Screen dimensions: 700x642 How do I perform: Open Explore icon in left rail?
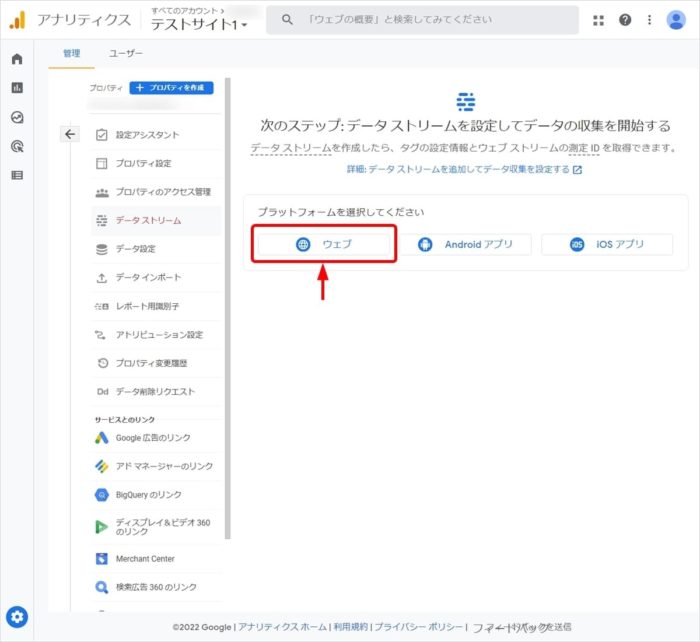pos(17,117)
